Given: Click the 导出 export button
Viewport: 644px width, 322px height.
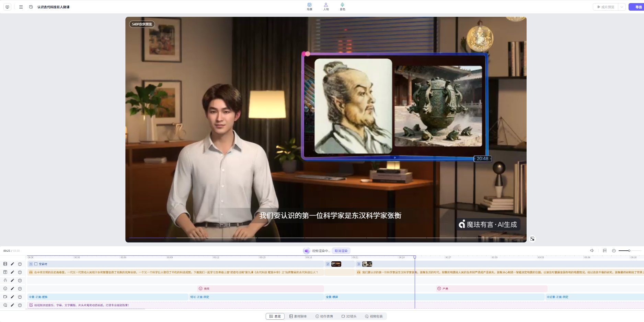Looking at the screenshot, I should click(637, 7).
